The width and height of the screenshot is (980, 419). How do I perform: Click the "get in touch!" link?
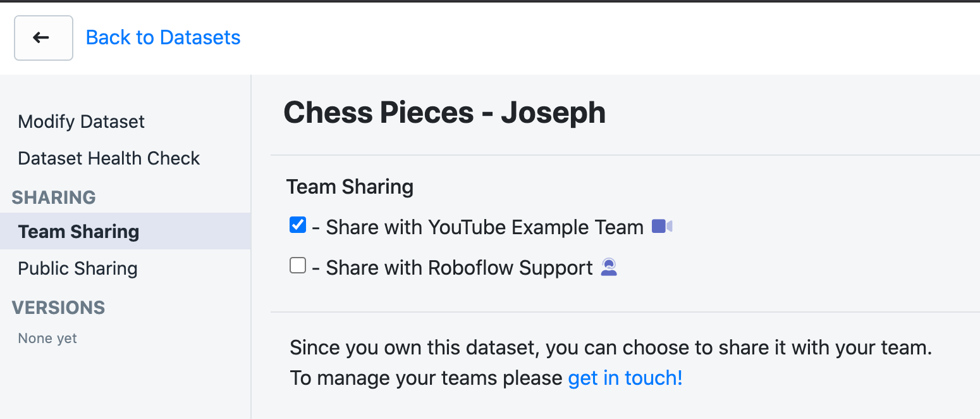[x=624, y=378]
